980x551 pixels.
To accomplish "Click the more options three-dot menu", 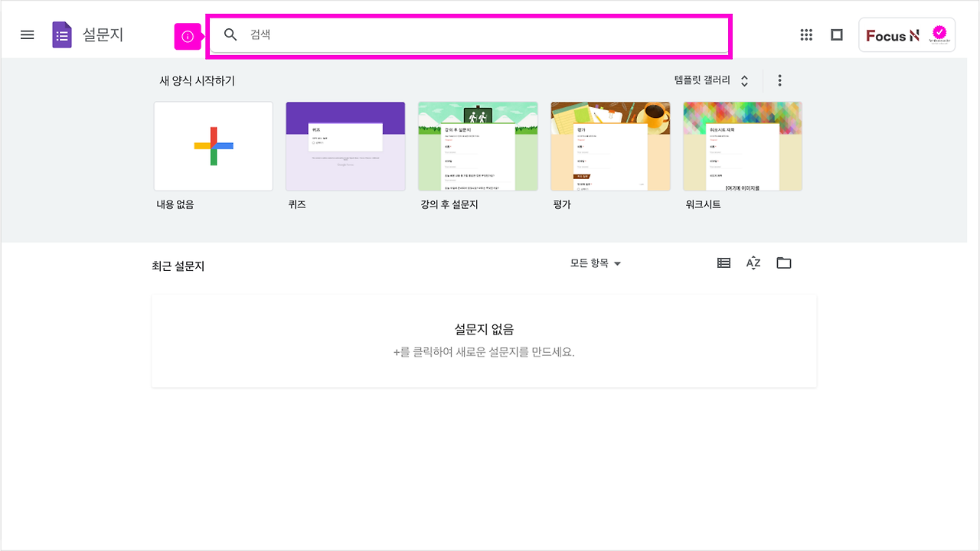I will point(779,80).
